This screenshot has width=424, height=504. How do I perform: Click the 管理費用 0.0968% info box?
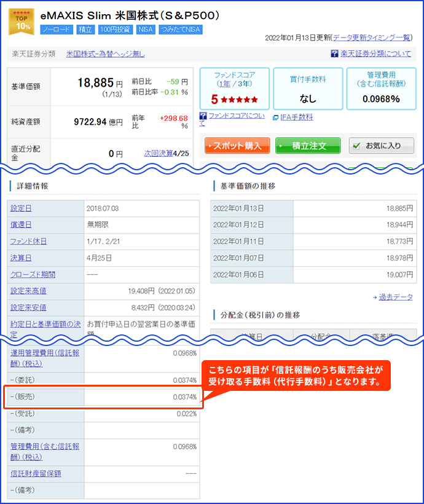[x=381, y=89]
